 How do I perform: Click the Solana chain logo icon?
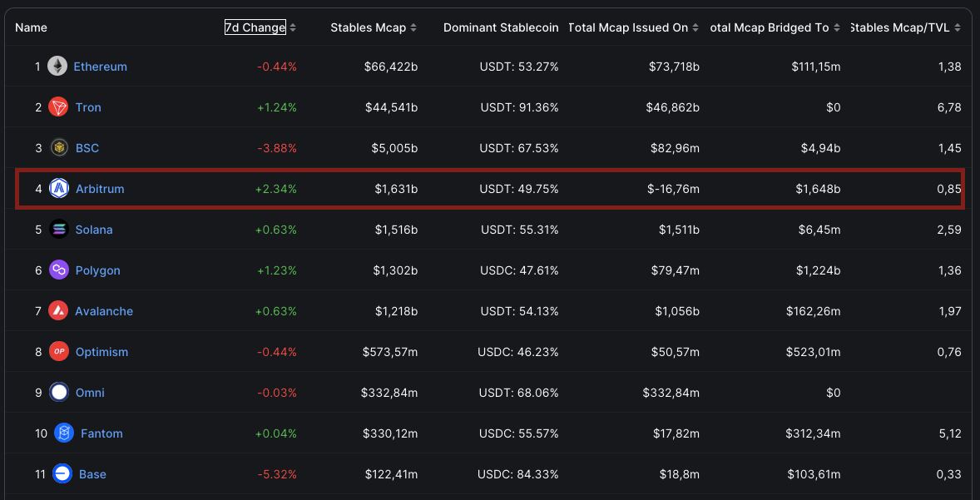point(59,230)
